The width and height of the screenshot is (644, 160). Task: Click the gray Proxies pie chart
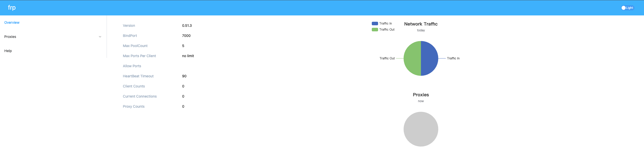(x=421, y=129)
